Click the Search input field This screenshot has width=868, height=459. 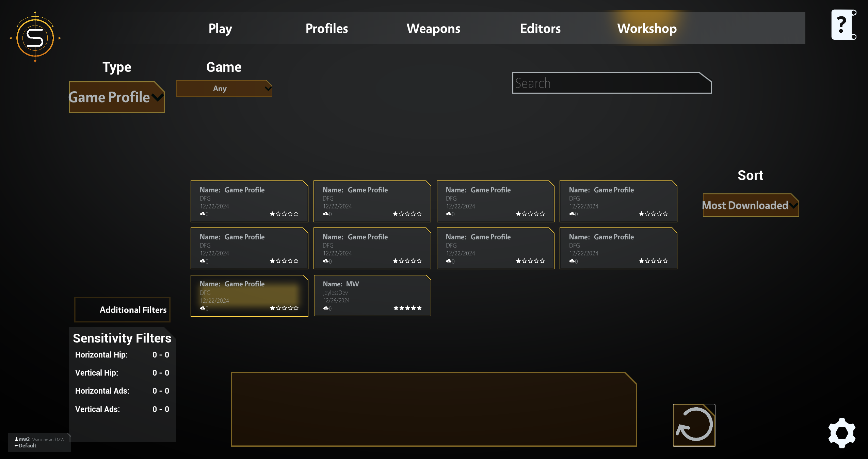click(x=612, y=83)
